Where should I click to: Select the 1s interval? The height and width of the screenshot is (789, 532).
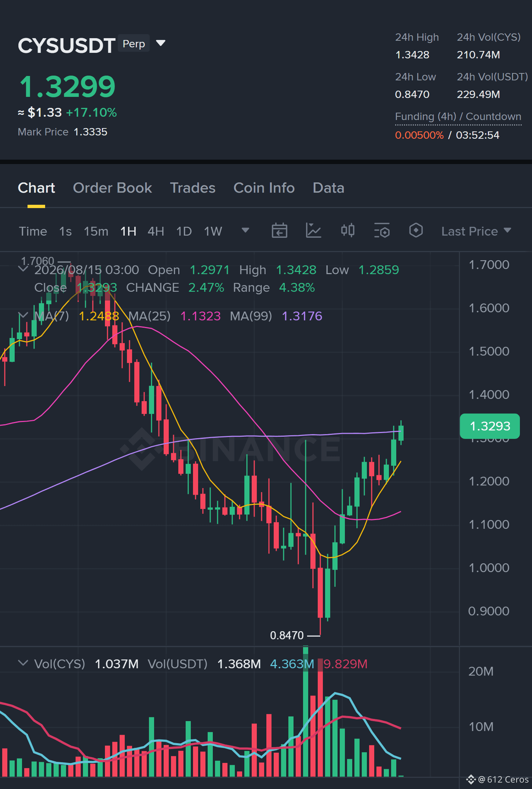pyautogui.click(x=65, y=231)
